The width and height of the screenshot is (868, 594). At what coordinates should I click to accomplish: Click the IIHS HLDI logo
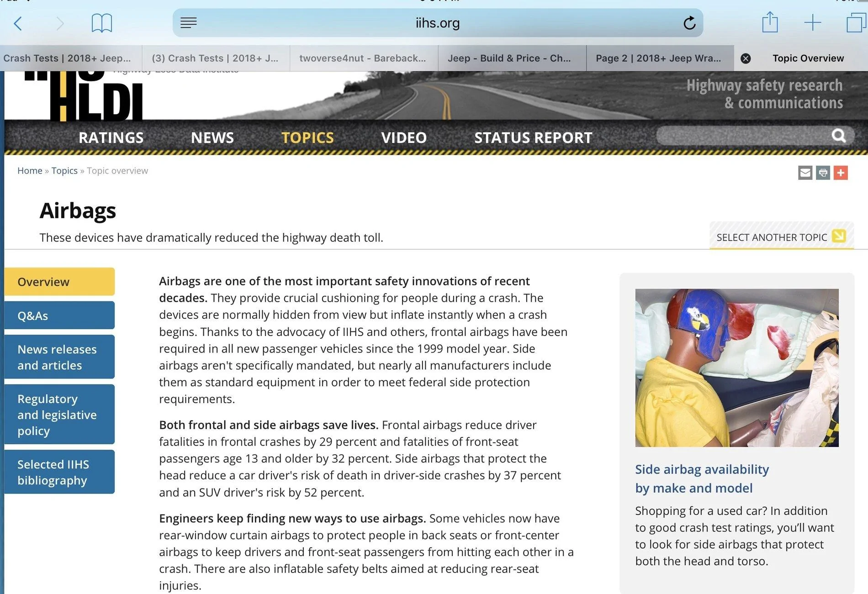85,96
